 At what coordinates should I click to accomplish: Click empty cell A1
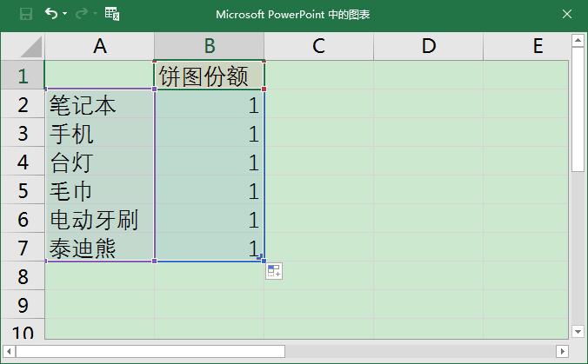pos(100,76)
